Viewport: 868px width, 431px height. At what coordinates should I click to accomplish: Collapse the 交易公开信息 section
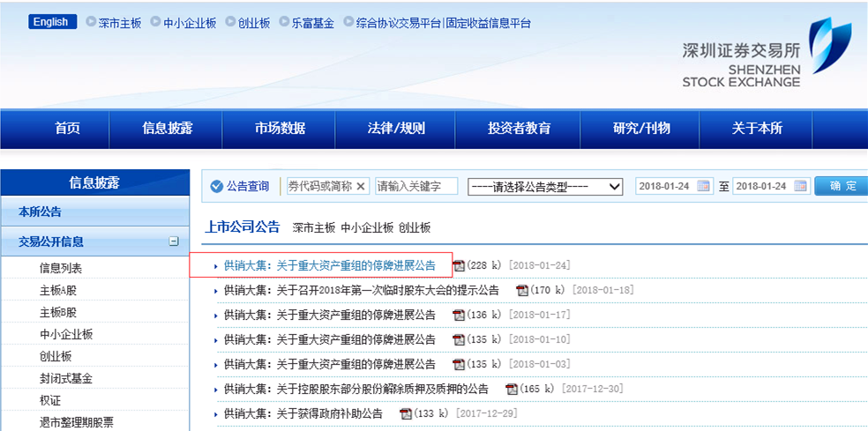click(x=174, y=242)
